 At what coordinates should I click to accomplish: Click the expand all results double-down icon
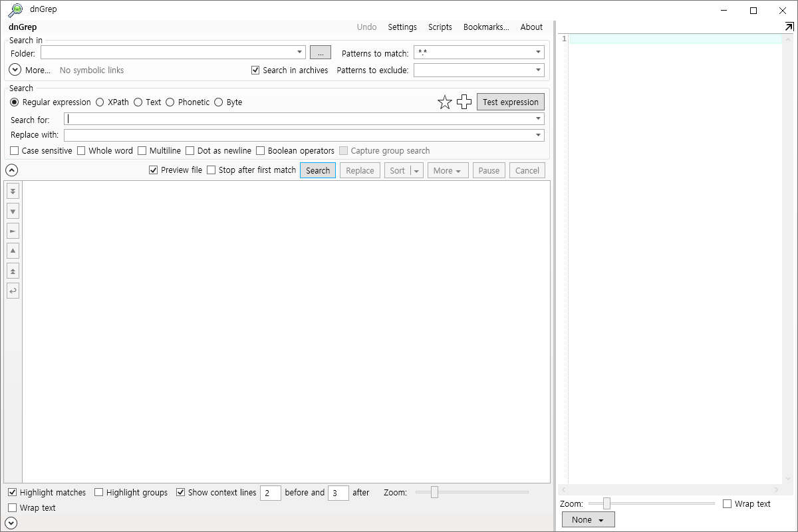click(x=13, y=192)
